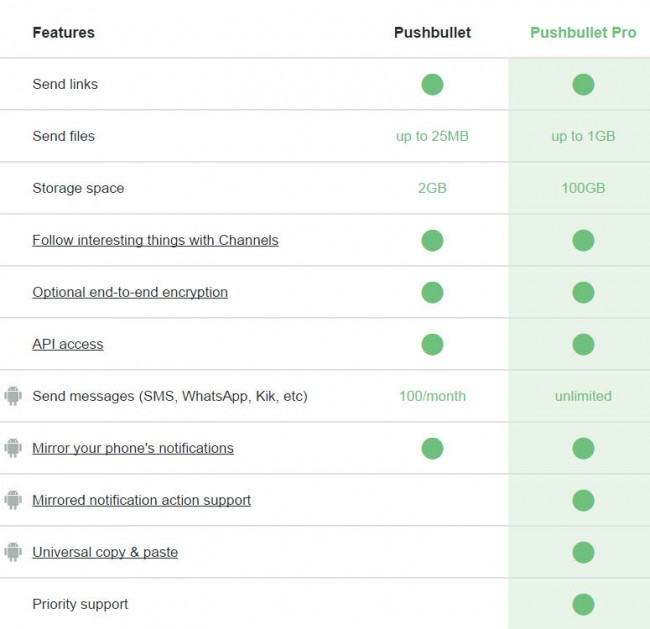Click Pushbullet green dot in API access row
This screenshot has height=629, width=650.
point(432,344)
